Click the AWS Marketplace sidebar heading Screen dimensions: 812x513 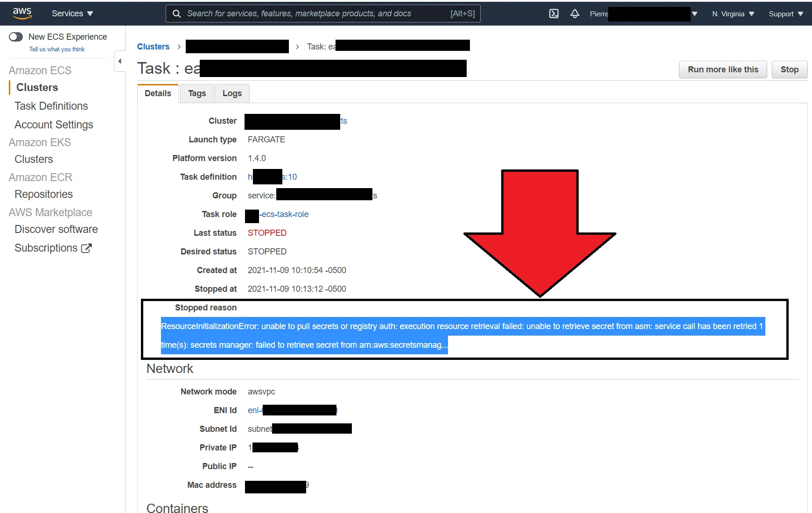(x=50, y=212)
